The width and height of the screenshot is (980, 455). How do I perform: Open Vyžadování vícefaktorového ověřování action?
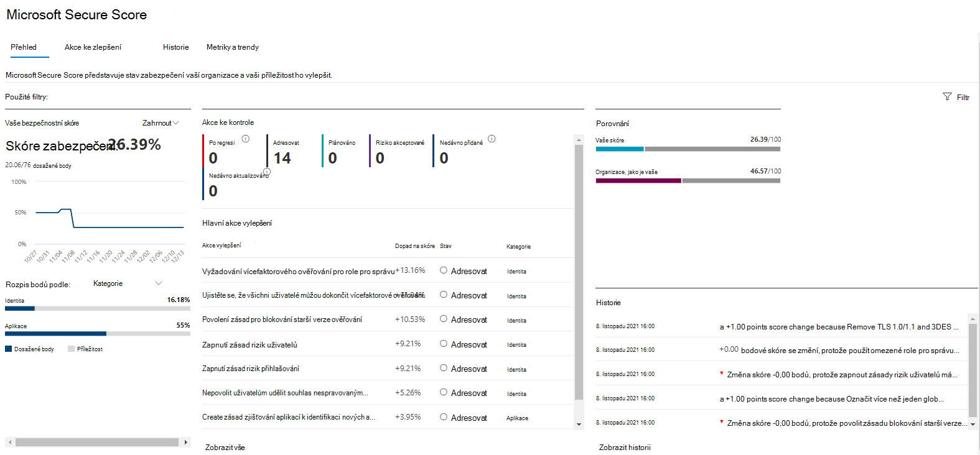point(298,272)
